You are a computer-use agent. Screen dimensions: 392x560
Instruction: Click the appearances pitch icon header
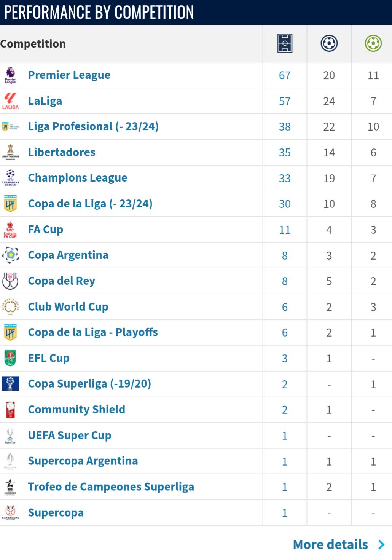(x=285, y=43)
